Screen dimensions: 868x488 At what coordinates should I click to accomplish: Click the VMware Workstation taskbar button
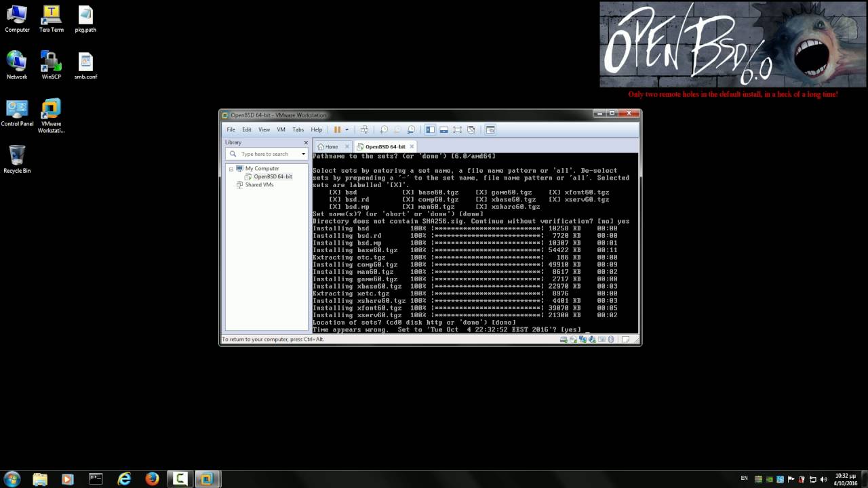point(207,479)
